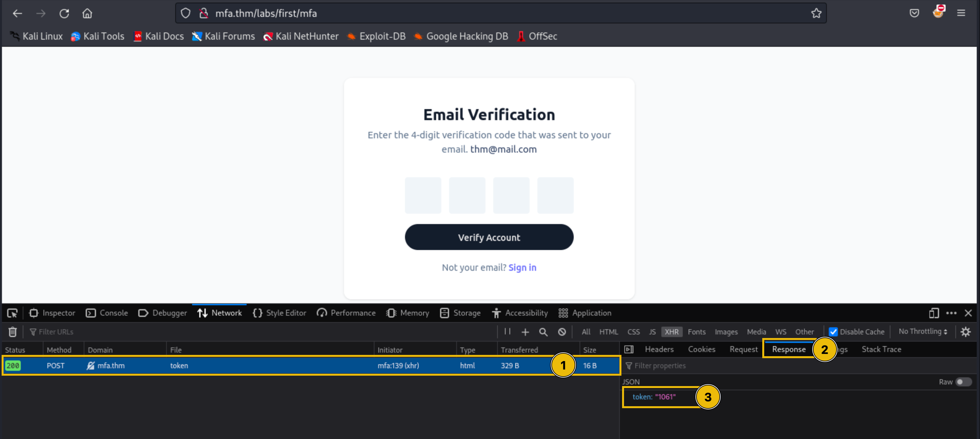
Task: Toggle responsive design mode icon
Action: 934,313
